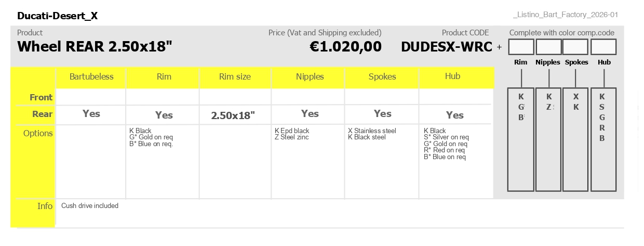
Task: Click the Ducati-Desert_X title
Action: pos(57,16)
